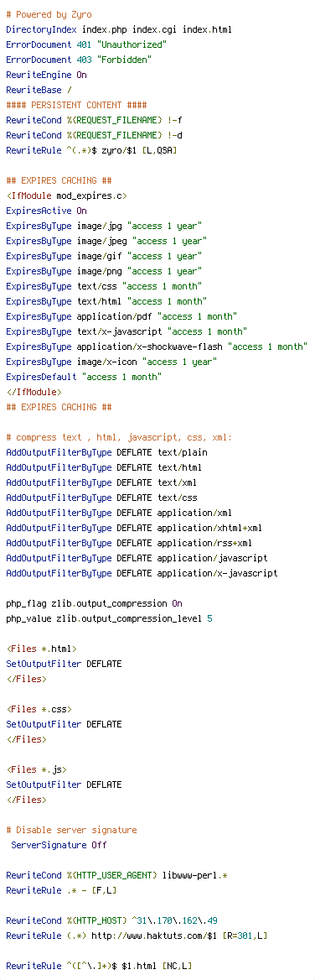
Task: Select the DirectoryIndex index.php line
Action: (120, 29)
